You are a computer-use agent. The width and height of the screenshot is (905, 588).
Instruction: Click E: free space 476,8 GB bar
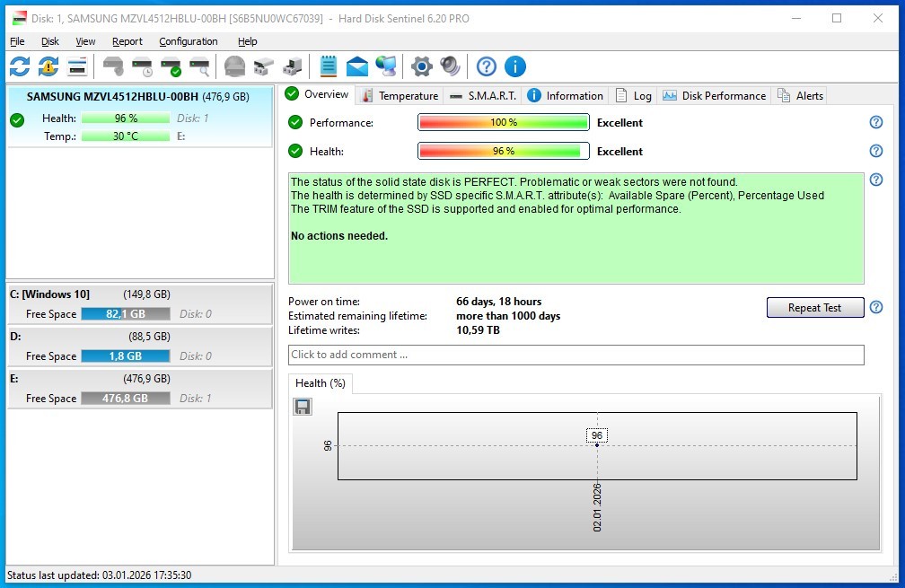[126, 399]
